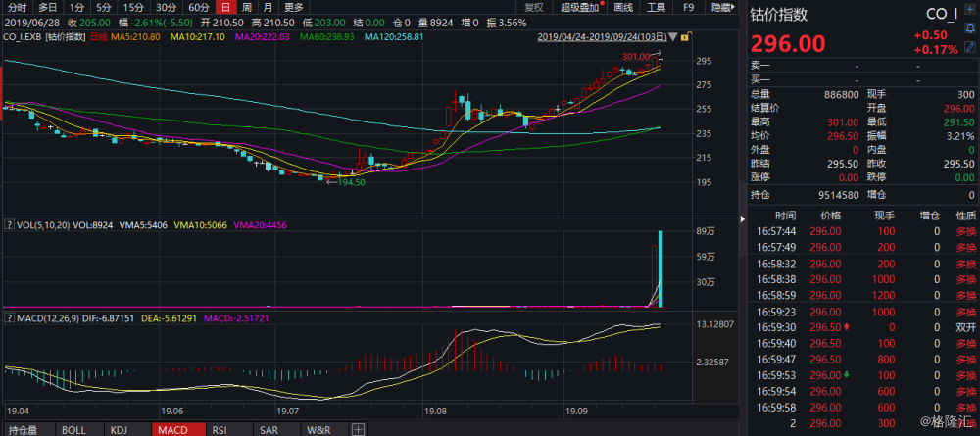The image size is (980, 436).
Task: Add a new indicator tab with plus icon
Action: [358, 429]
